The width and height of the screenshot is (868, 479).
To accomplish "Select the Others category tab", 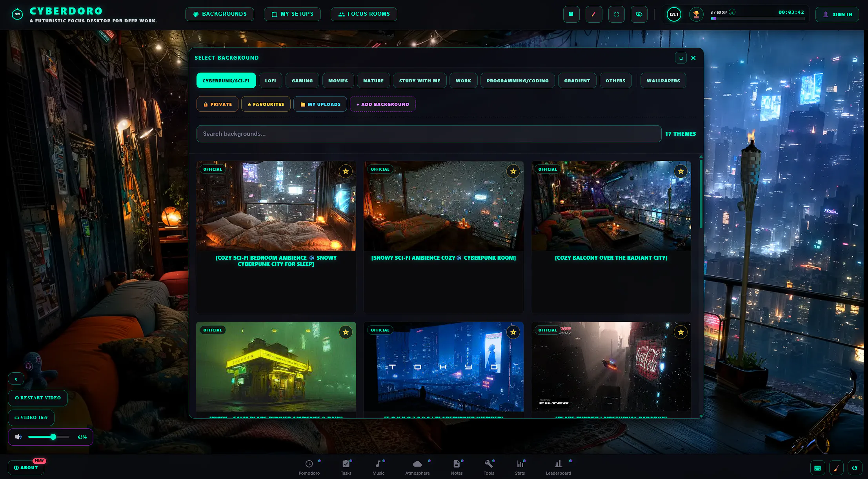I will 615,80.
